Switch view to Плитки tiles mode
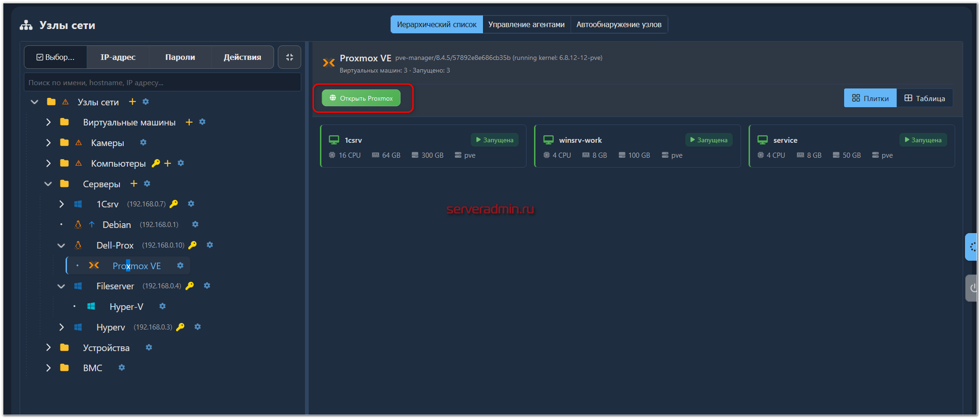This screenshot has height=418, width=980. [x=870, y=98]
